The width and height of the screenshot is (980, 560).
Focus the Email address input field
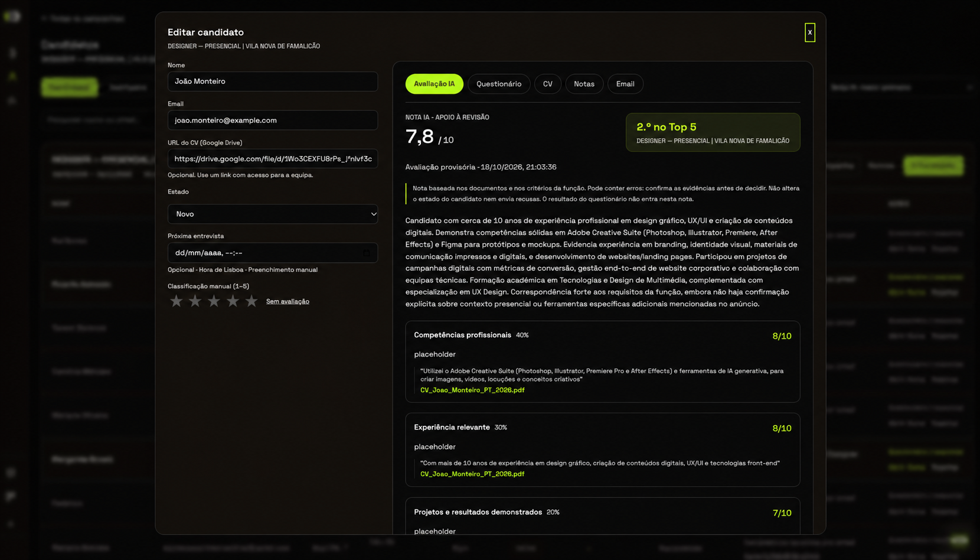(x=273, y=120)
